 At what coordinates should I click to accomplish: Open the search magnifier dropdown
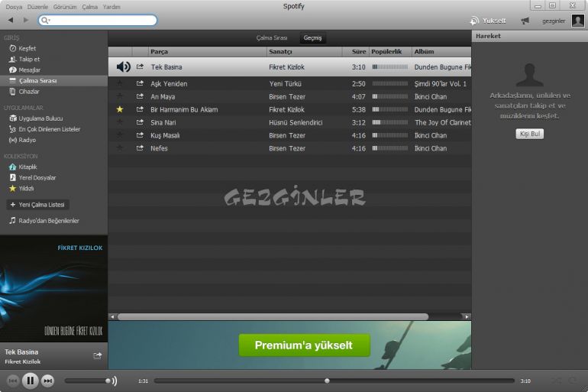click(45, 21)
